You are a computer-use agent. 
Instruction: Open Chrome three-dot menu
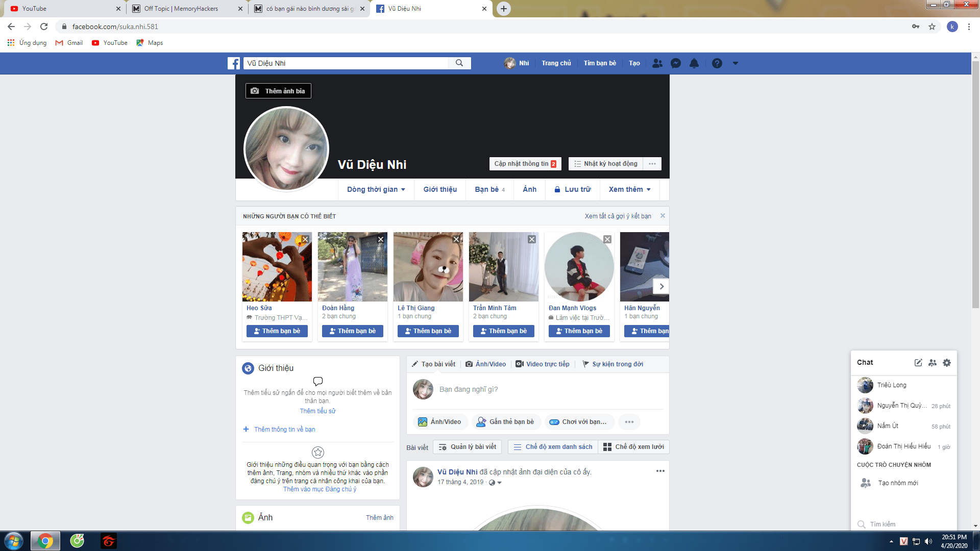[x=969, y=27]
